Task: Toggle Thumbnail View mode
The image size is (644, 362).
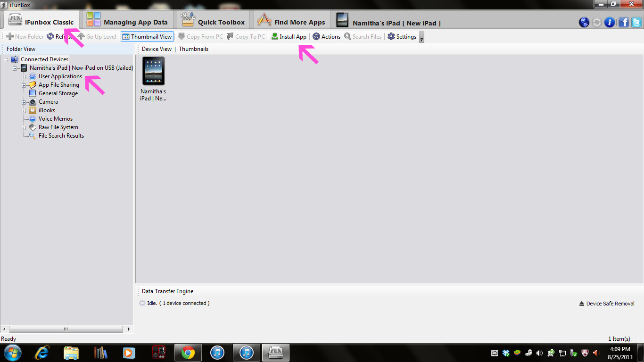Action: point(147,36)
